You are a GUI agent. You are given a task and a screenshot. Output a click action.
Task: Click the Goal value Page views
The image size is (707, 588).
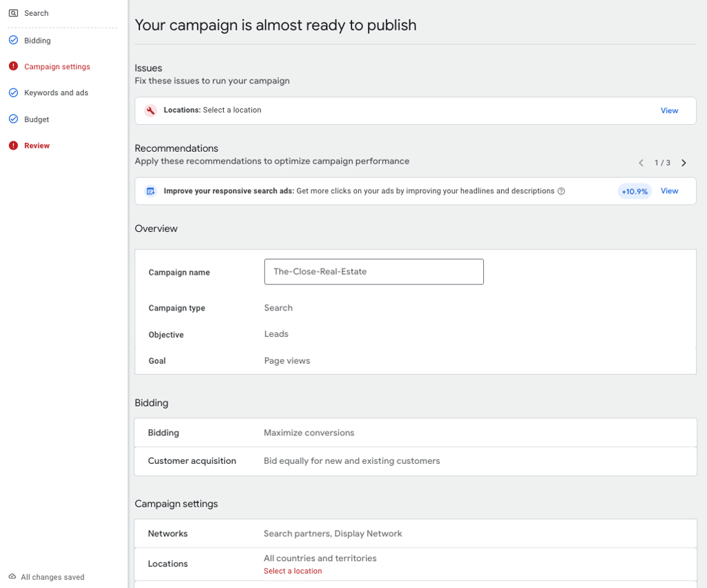[287, 360]
